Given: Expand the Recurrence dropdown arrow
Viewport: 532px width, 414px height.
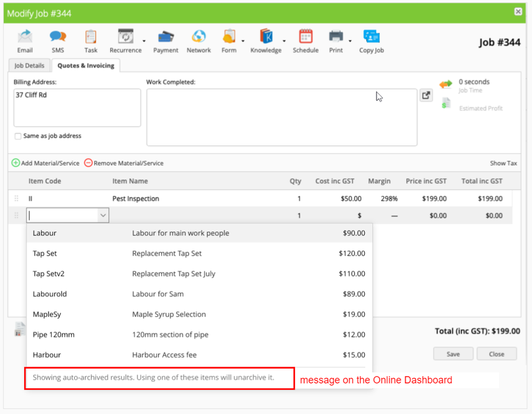Looking at the screenshot, I should pos(144,41).
